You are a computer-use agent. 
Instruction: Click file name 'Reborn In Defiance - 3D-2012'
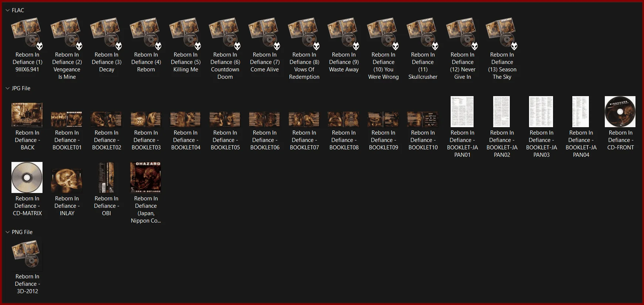[x=27, y=284]
